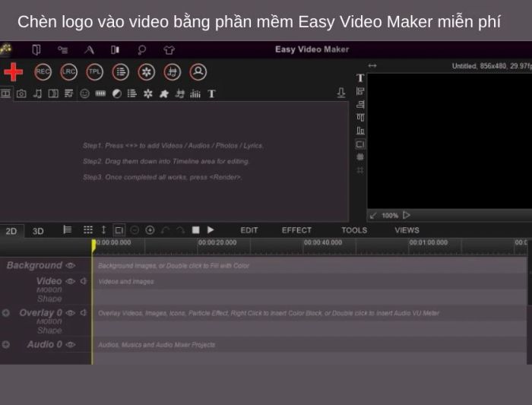The width and height of the screenshot is (532, 405).
Task: Open the LRC lyrics tool
Action: click(68, 72)
